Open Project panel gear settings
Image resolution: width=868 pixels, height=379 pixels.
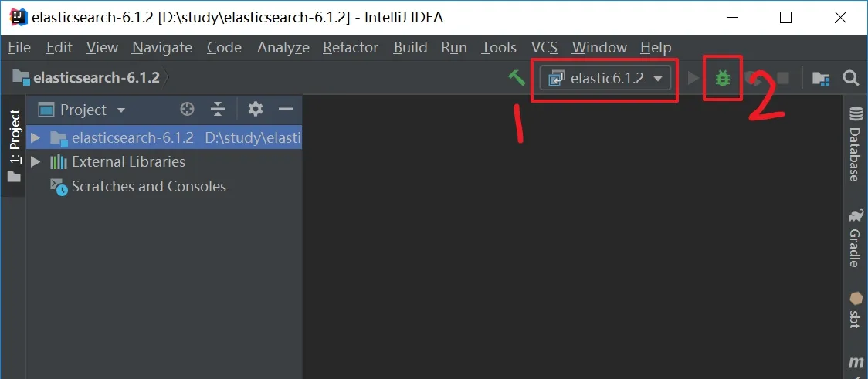pyautogui.click(x=255, y=109)
